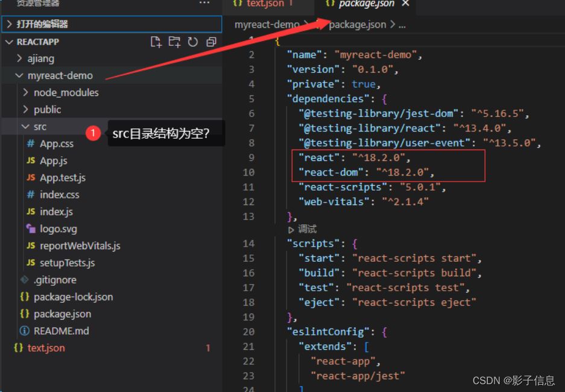Viewport: 565px width, 392px height.
Task: Open the App.css file
Action: pyautogui.click(x=56, y=144)
